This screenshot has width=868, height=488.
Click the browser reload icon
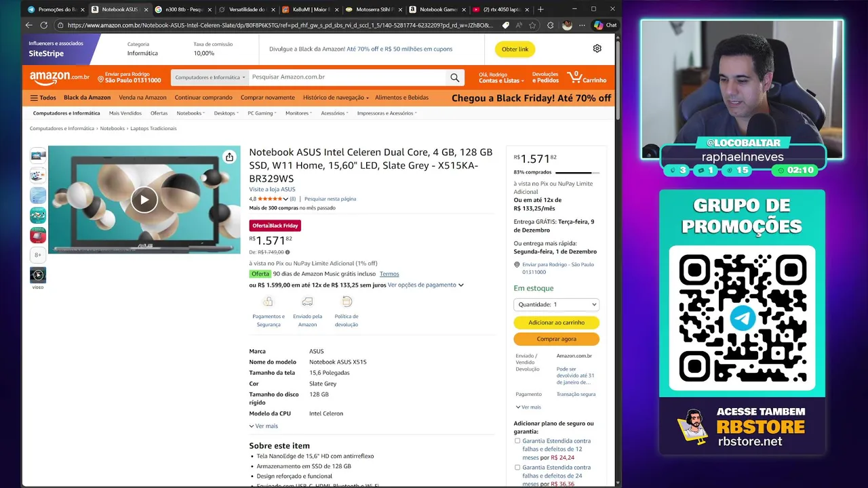point(43,25)
